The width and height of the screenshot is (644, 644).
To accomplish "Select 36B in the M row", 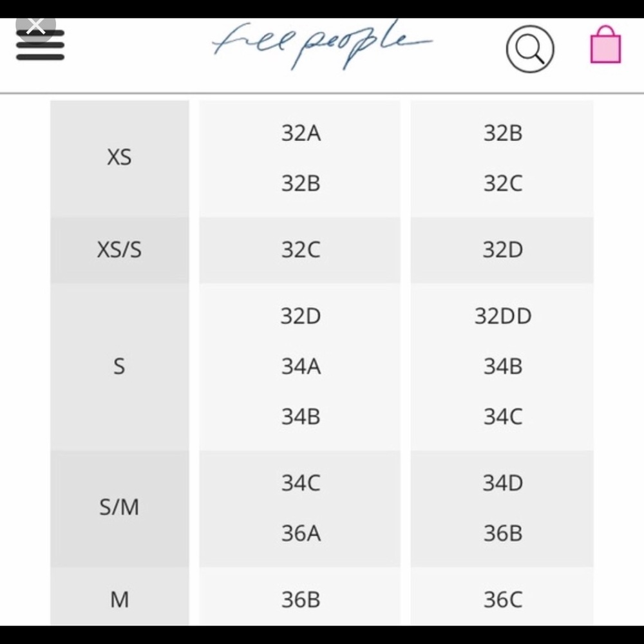I will coord(301,600).
